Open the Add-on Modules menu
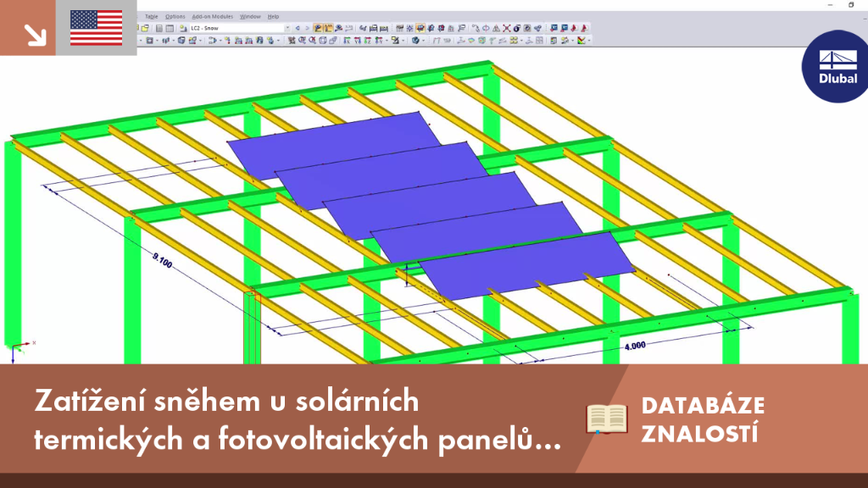 pyautogui.click(x=212, y=17)
